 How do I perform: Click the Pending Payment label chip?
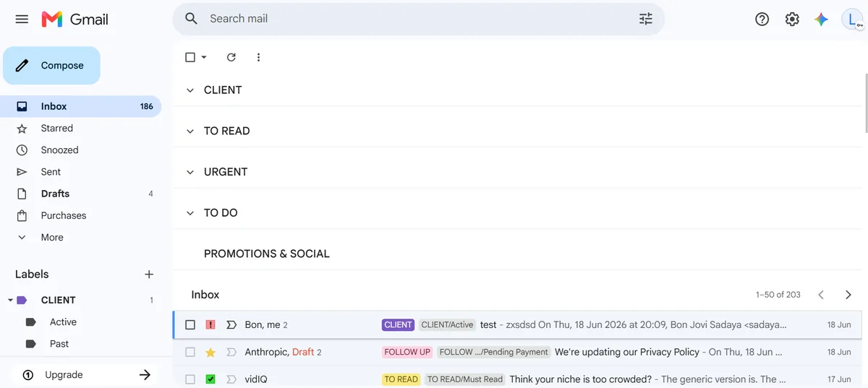coord(493,353)
